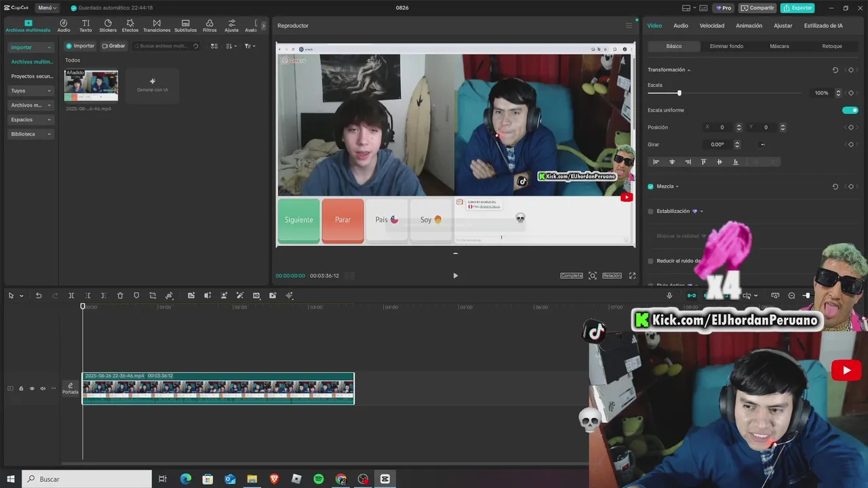Show more top toolbar tabs arrow
The image size is (868, 488).
(x=264, y=26)
